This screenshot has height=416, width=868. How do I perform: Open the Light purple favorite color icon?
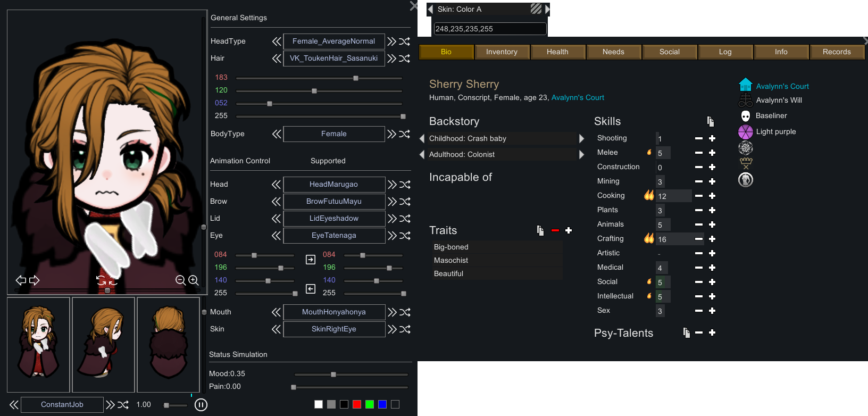[x=746, y=131]
